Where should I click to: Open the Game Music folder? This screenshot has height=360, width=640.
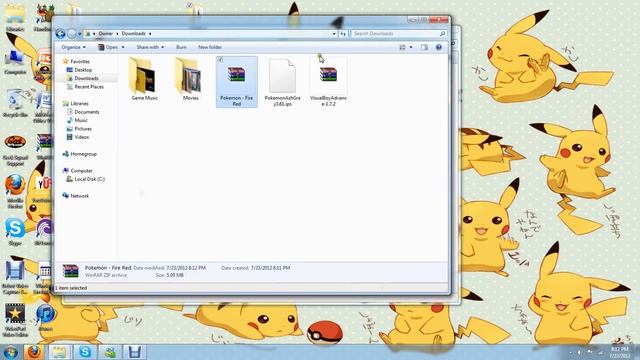click(x=144, y=78)
